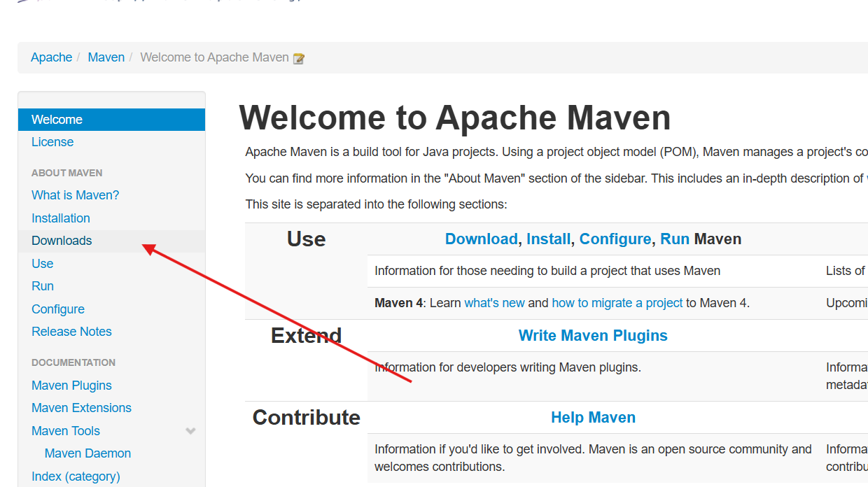Click the edit page icon in the breadcrumb

tap(299, 59)
